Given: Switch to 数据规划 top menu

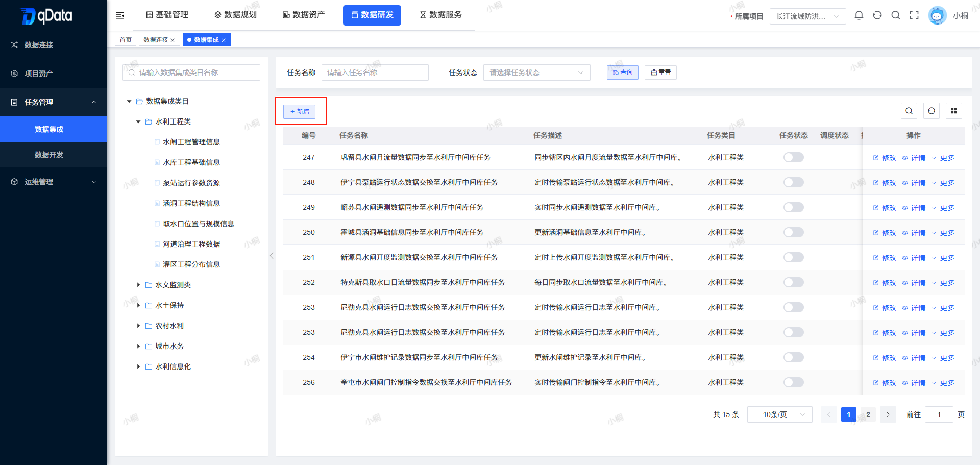Looking at the screenshot, I should [x=235, y=15].
